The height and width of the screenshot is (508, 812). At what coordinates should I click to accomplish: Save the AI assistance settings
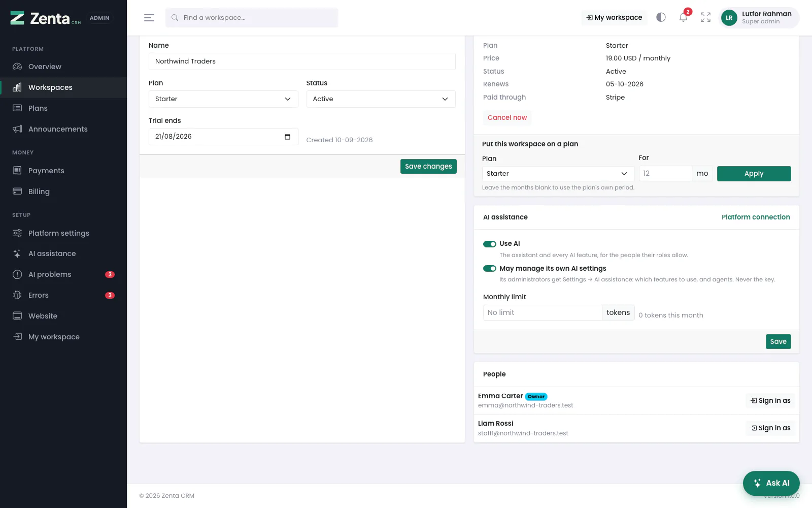point(778,342)
